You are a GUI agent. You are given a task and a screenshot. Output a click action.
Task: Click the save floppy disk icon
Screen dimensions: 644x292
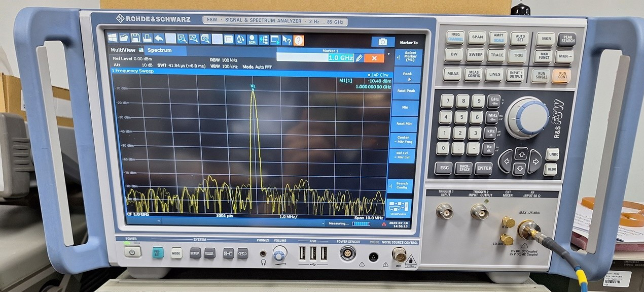(135, 38)
